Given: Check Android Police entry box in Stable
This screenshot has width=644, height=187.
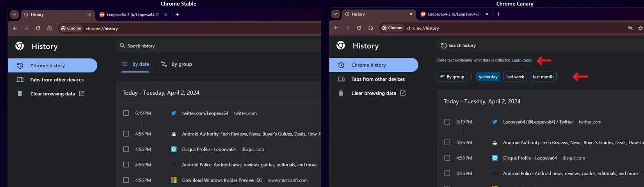Looking at the screenshot, I should click(126, 165).
